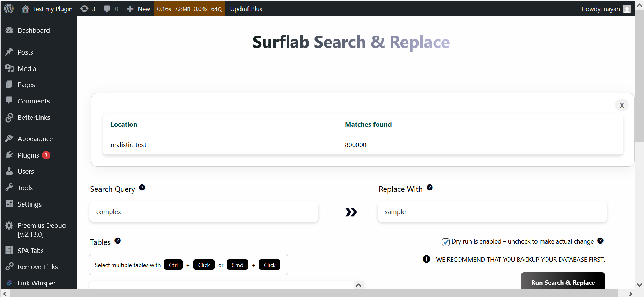644x297 pixels.
Task: Click the Users person icon
Action: click(9, 171)
